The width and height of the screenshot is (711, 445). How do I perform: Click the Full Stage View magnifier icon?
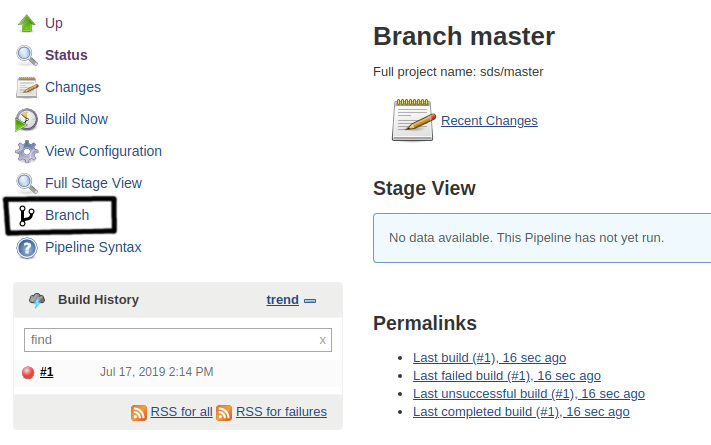click(27, 183)
